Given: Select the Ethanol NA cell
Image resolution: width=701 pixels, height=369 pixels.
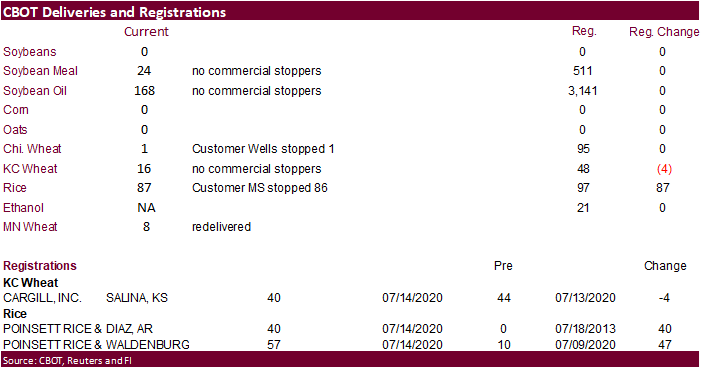Looking at the screenshot, I should pyautogui.click(x=146, y=208).
